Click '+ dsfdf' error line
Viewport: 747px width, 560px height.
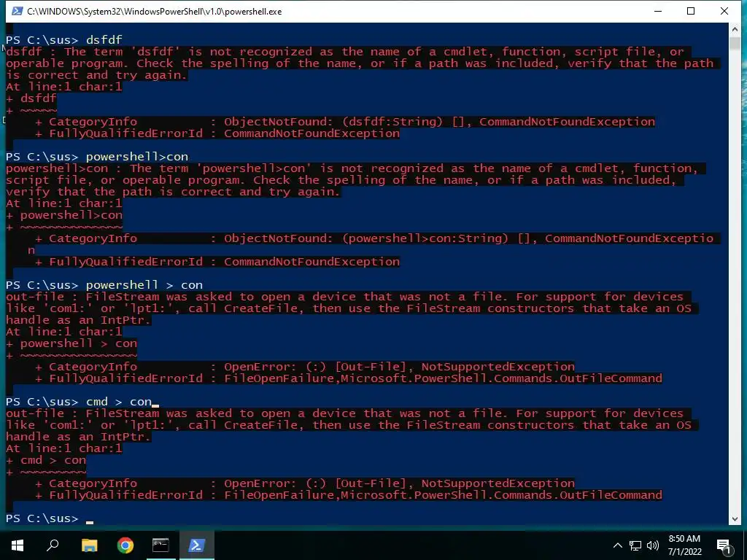click(x=31, y=98)
